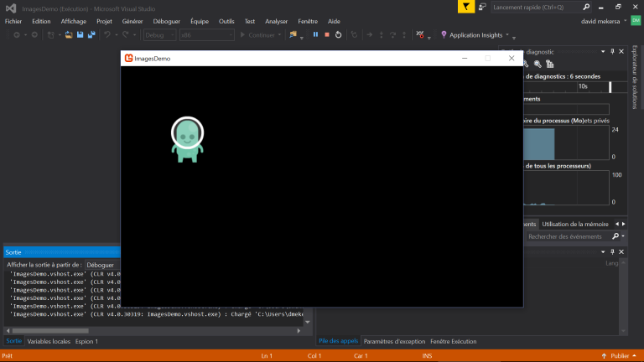Restart the debug session
Viewport: 644px width, 362px height.
coord(339,35)
